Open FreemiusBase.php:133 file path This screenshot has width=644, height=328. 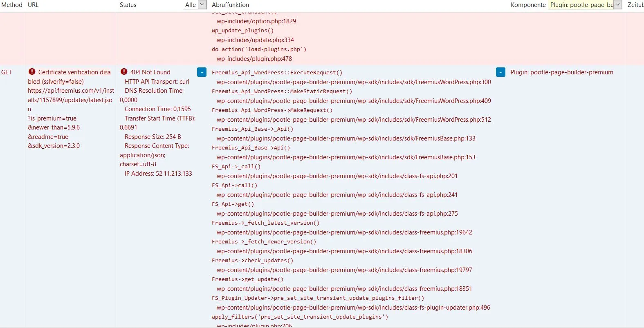pos(346,138)
